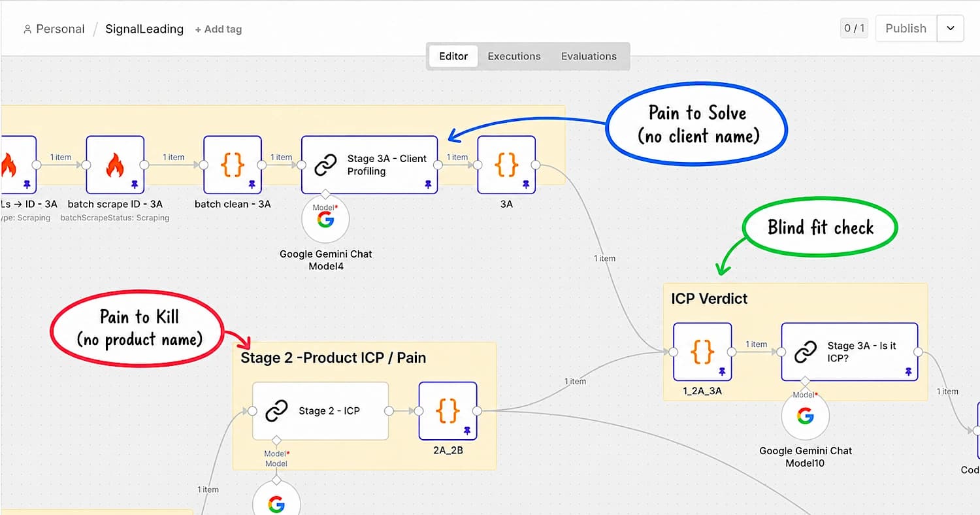
Task: Click the pin icon on Stage 3A - Client Profiling
Action: pos(428,185)
